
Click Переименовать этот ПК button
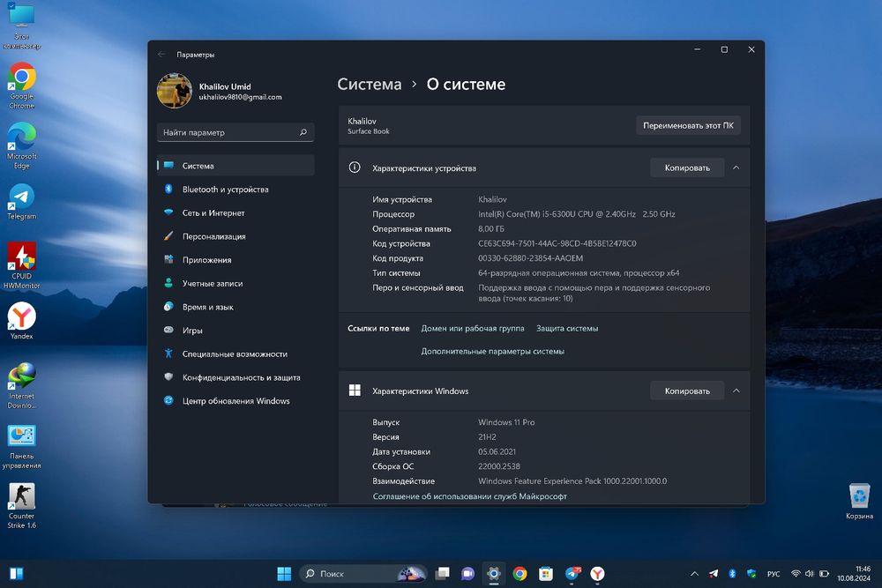[x=688, y=126]
